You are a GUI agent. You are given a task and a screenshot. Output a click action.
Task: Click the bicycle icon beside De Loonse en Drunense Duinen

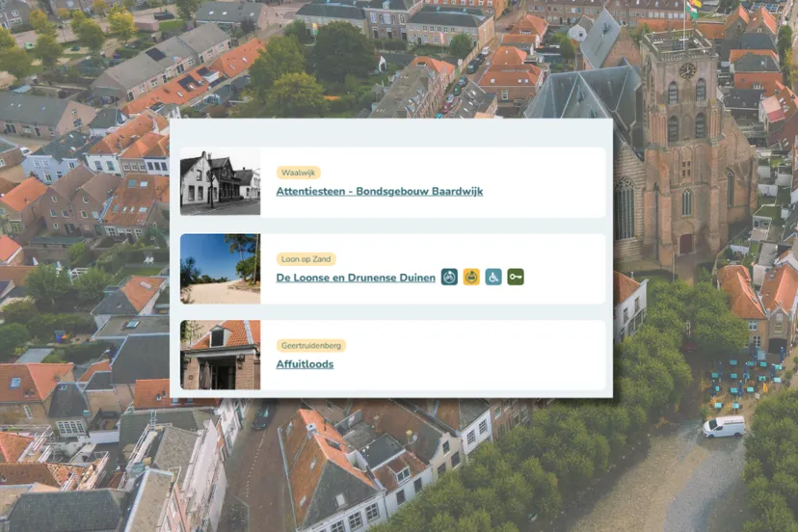click(x=449, y=277)
